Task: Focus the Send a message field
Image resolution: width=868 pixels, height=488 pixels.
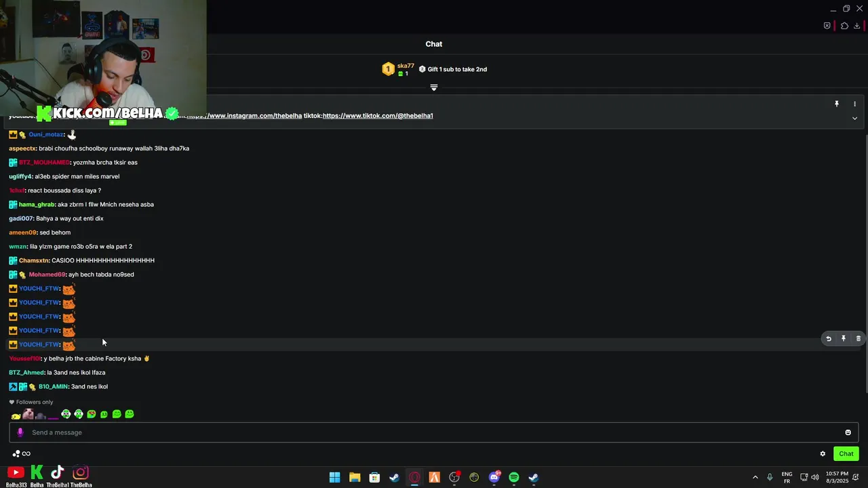Action: pos(434,432)
